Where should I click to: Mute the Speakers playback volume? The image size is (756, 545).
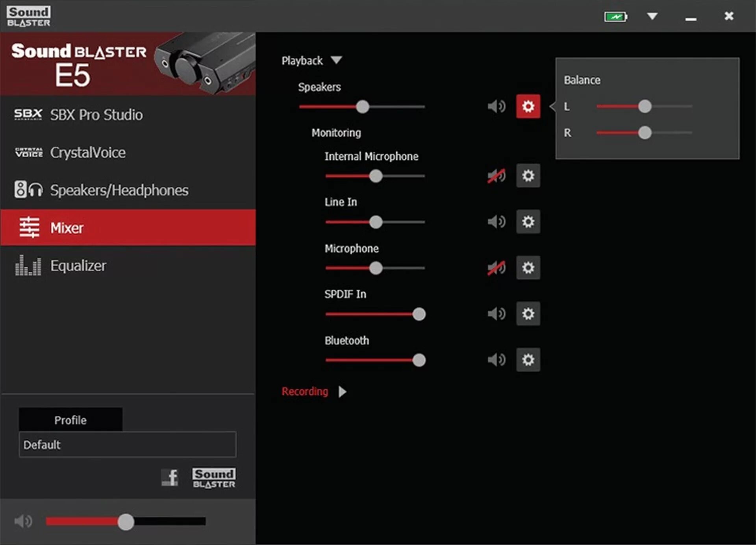(x=496, y=106)
